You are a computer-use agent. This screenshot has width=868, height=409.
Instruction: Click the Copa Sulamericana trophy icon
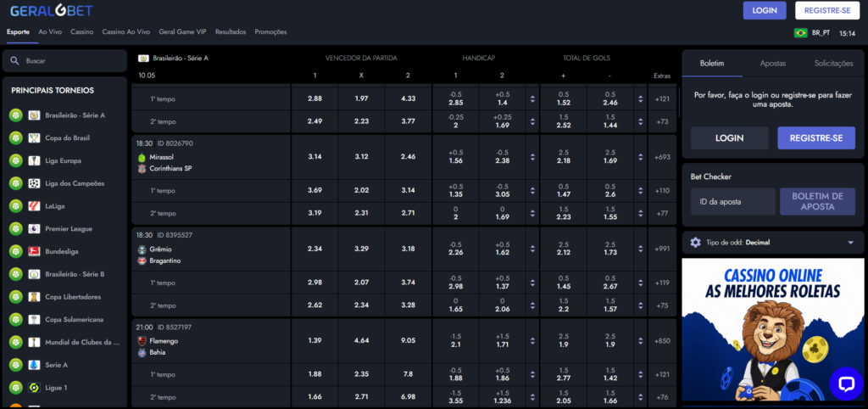(x=34, y=320)
